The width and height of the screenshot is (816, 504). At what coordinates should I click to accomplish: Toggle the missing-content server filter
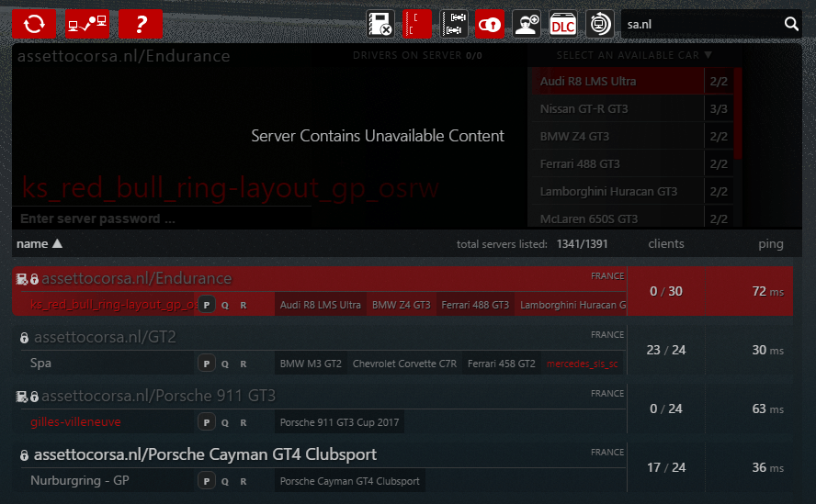[380, 24]
